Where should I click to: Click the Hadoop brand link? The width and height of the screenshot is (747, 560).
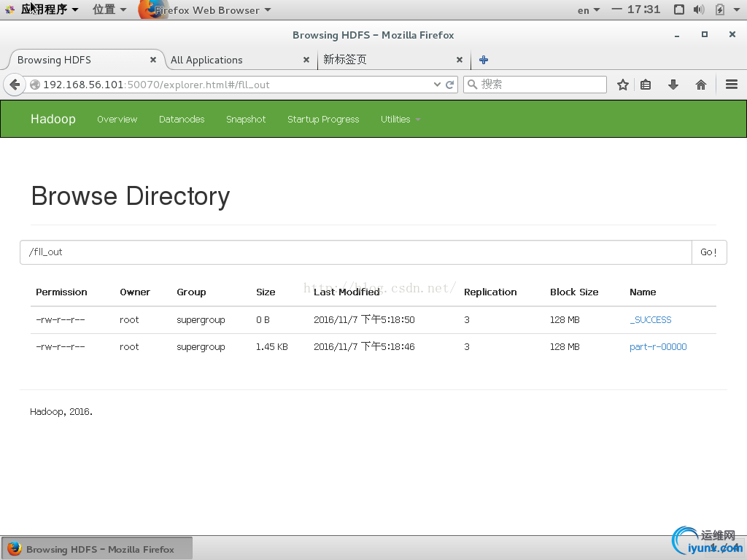pyautogui.click(x=53, y=119)
